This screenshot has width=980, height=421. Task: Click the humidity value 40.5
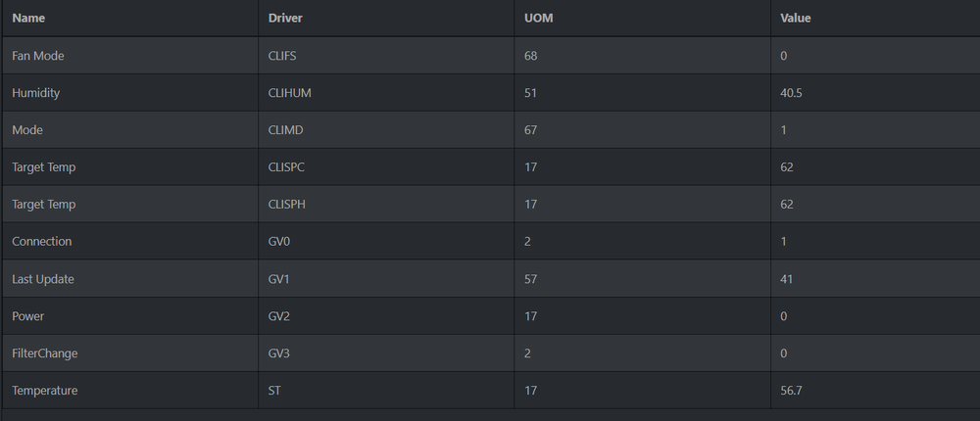tap(791, 93)
